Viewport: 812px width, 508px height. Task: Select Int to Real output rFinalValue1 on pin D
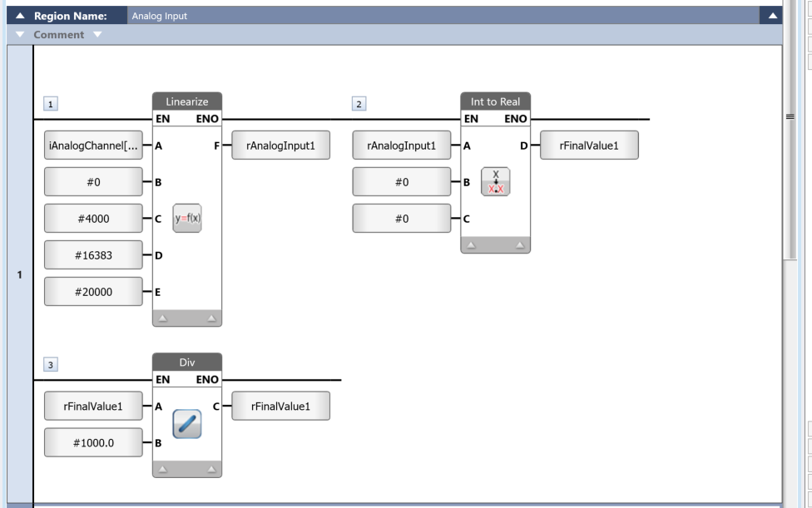tap(589, 145)
